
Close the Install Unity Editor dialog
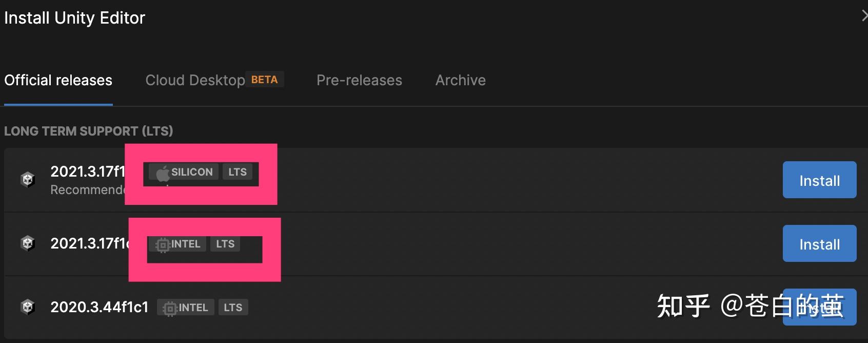click(864, 16)
